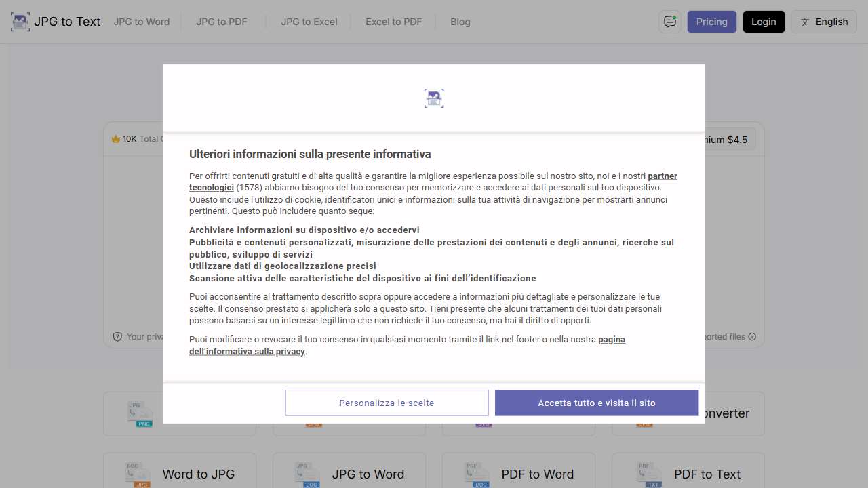The height and width of the screenshot is (488, 868).
Task: Open the feedback chat icon near Pricing
Action: [x=669, y=21]
